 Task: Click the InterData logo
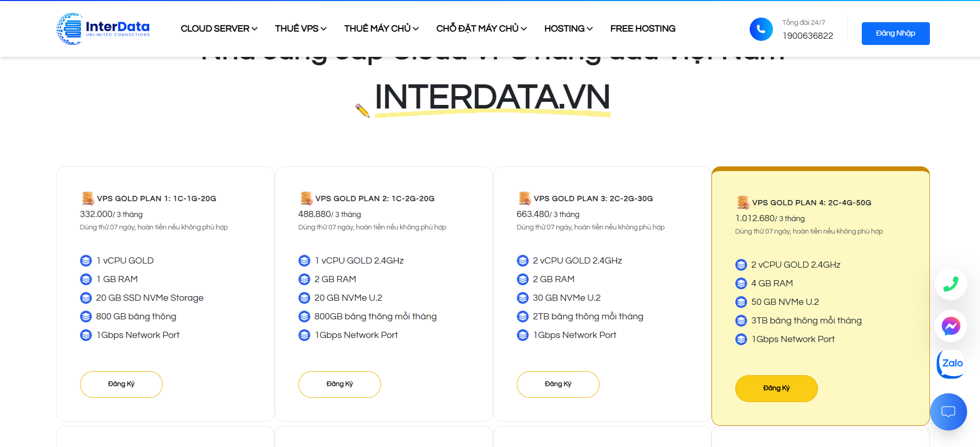click(x=103, y=29)
